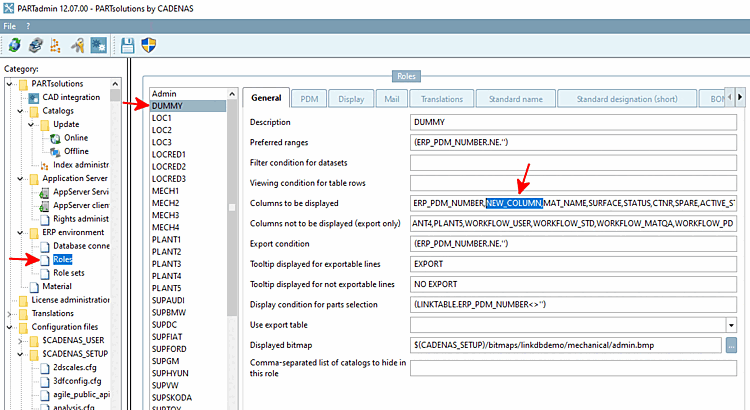Image resolution: width=750 pixels, height=410 pixels.
Task: Click the catalogs to hide field
Action: point(573,368)
